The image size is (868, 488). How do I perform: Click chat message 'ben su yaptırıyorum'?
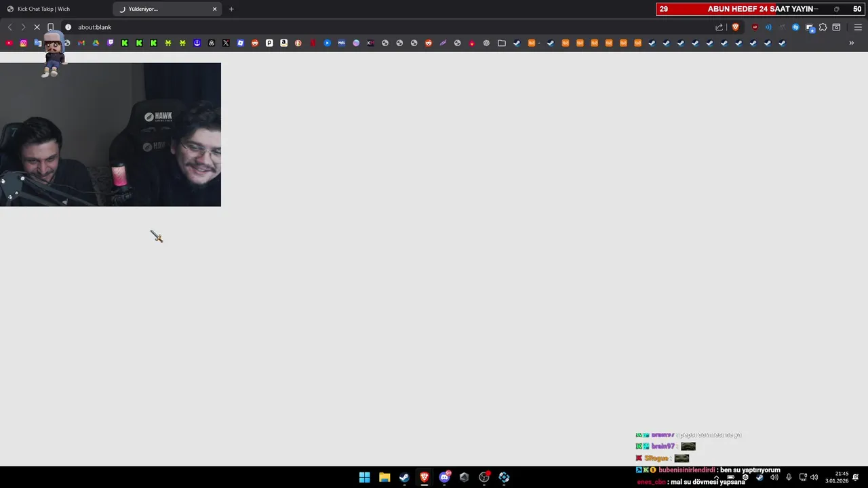click(x=750, y=470)
